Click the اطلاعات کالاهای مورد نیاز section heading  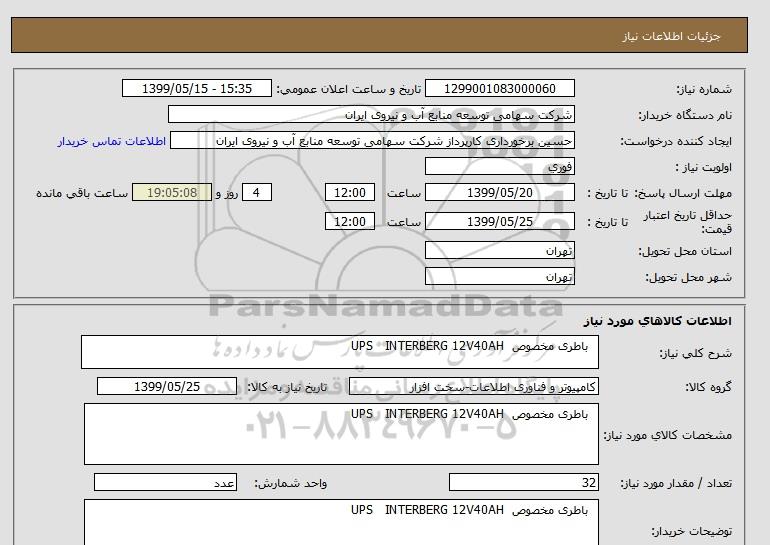(657, 321)
